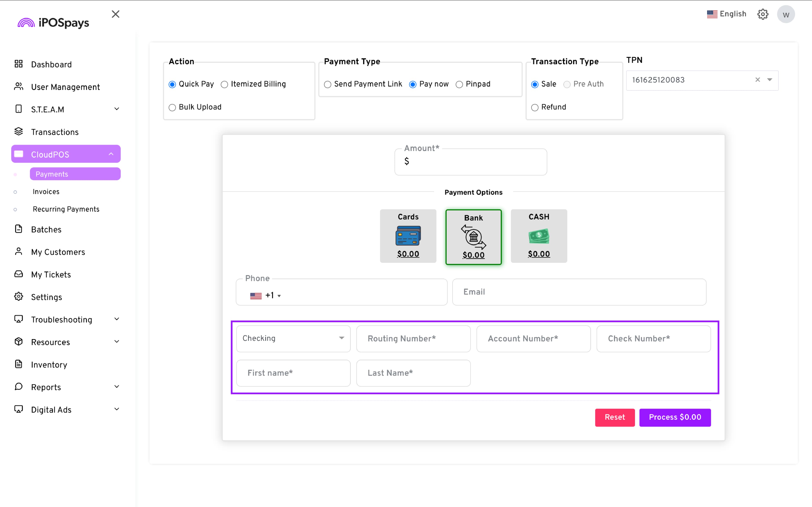Viewport: 812px width, 507px height.
Task: Select the Refund transaction type
Action: pos(535,108)
